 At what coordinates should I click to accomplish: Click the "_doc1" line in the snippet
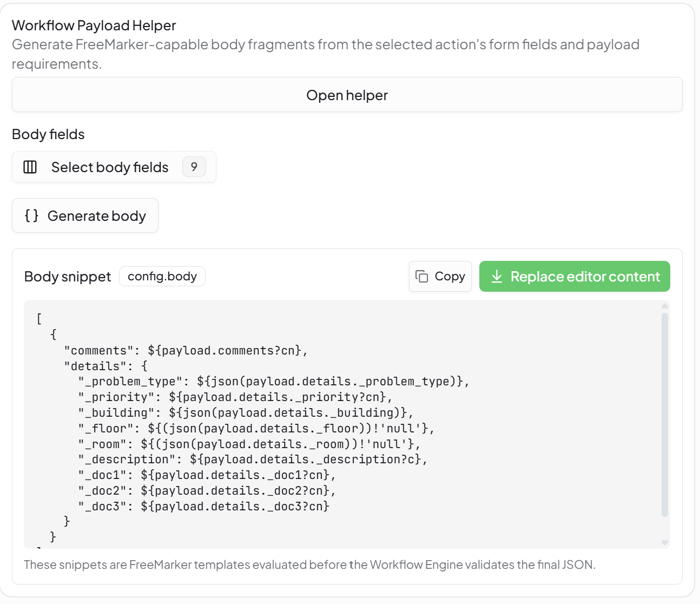coord(207,475)
